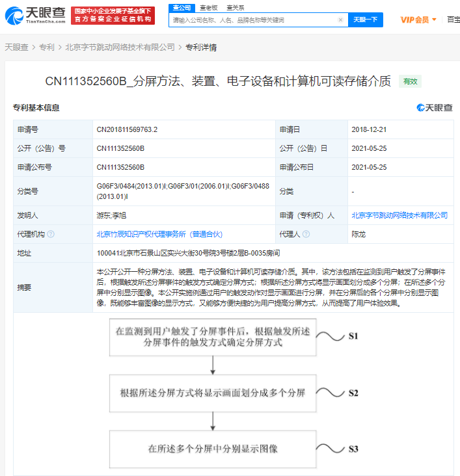Click the help icon beside 代理机构
Image resolution: width=460 pixels, height=476 pixels.
click(x=51, y=233)
